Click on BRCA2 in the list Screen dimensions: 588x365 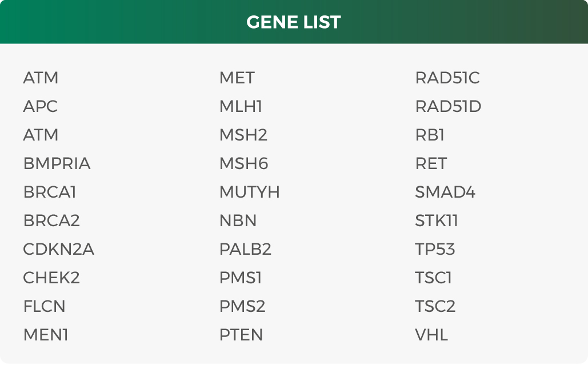pyautogui.click(x=52, y=220)
